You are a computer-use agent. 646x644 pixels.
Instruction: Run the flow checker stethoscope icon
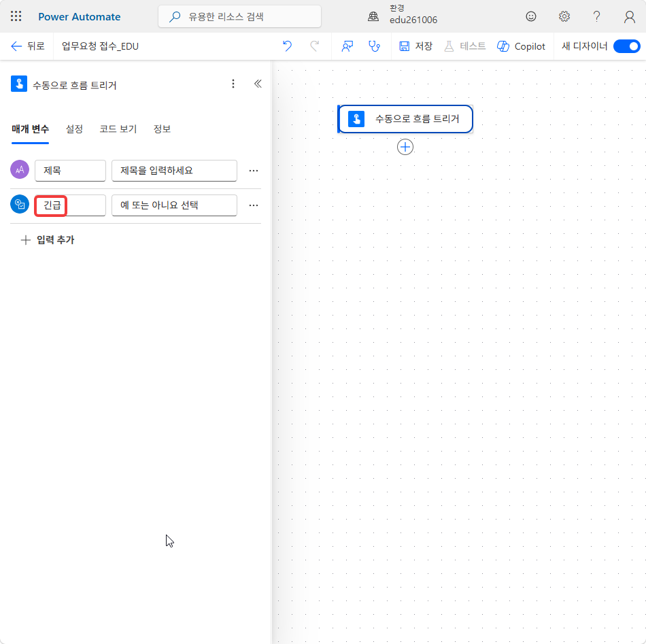click(374, 46)
